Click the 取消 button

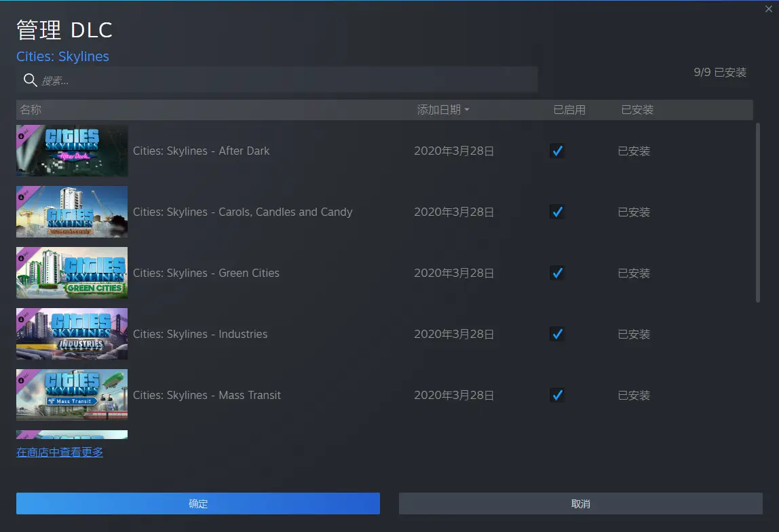click(581, 503)
